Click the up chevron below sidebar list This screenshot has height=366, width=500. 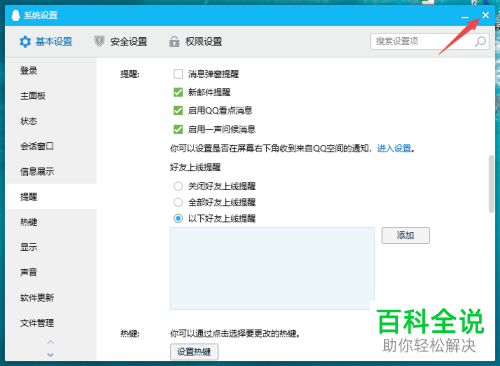click(50, 342)
